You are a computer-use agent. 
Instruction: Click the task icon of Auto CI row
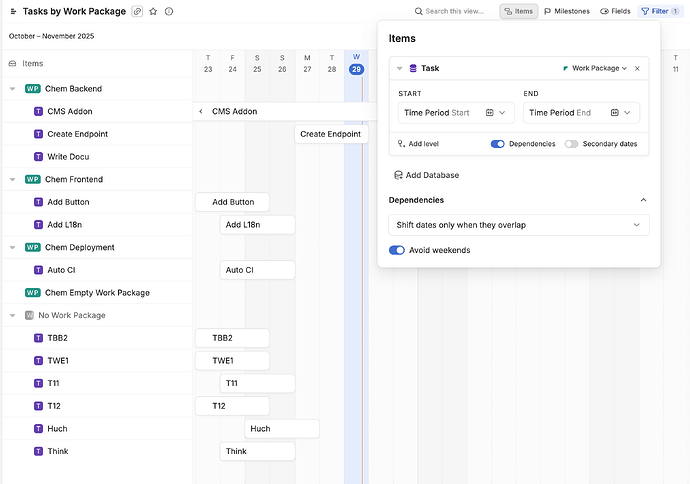pos(38,270)
